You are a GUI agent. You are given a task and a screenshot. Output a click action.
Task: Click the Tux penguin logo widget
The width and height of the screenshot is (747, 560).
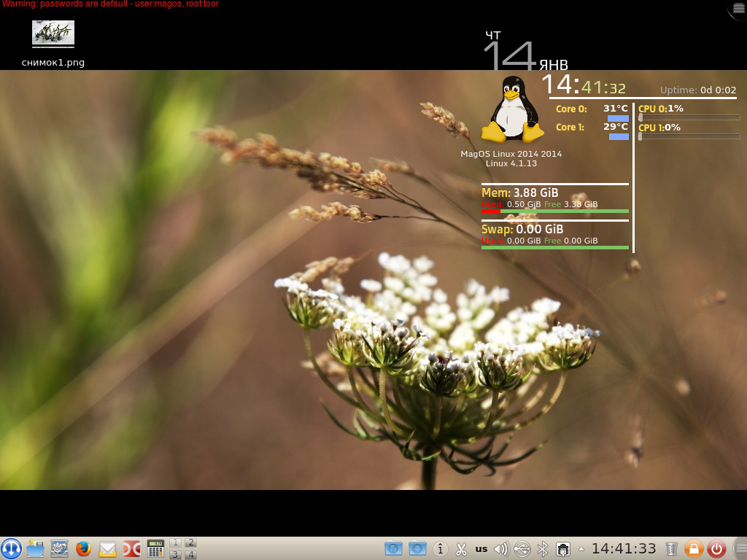pos(513,109)
